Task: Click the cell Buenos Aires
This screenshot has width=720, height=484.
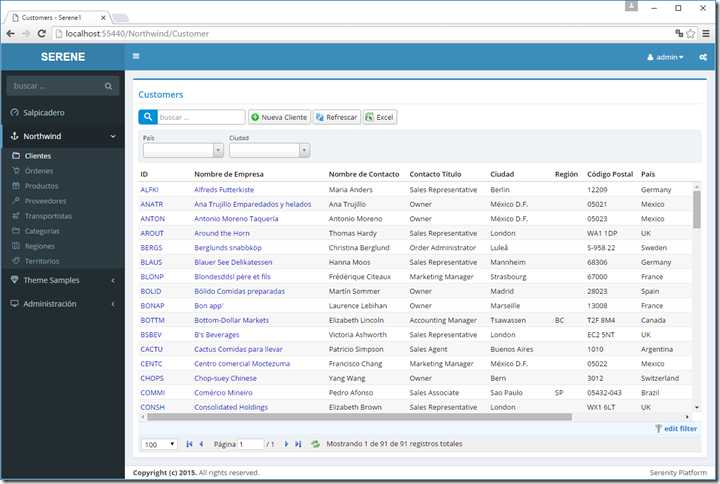Action: point(512,349)
